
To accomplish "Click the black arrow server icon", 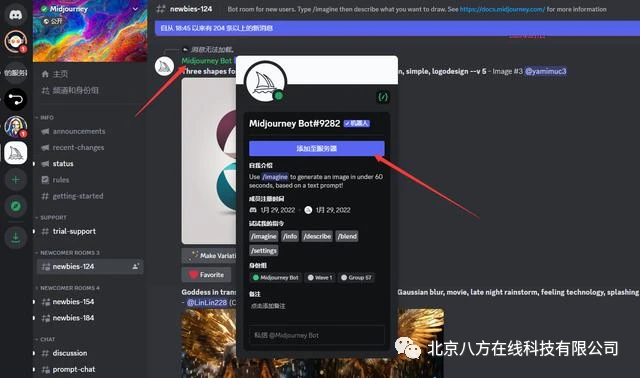I will [x=16, y=99].
